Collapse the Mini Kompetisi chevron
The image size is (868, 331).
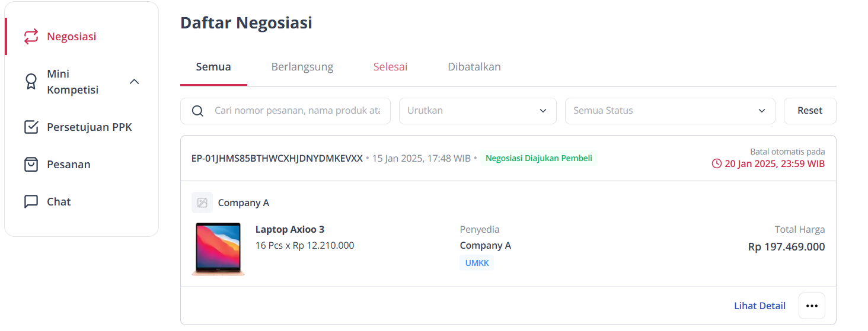coord(135,82)
